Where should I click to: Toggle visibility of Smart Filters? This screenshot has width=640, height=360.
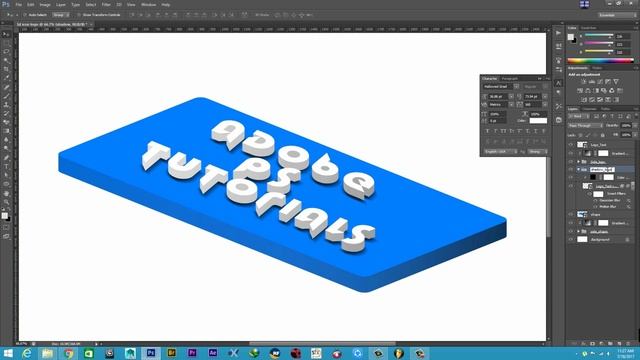tap(590, 193)
